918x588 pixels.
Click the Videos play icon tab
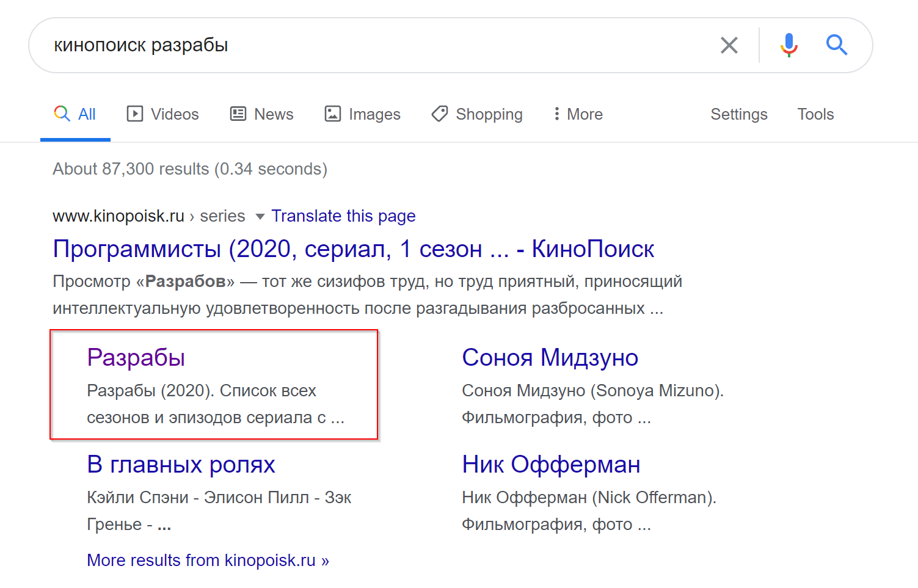pos(134,114)
